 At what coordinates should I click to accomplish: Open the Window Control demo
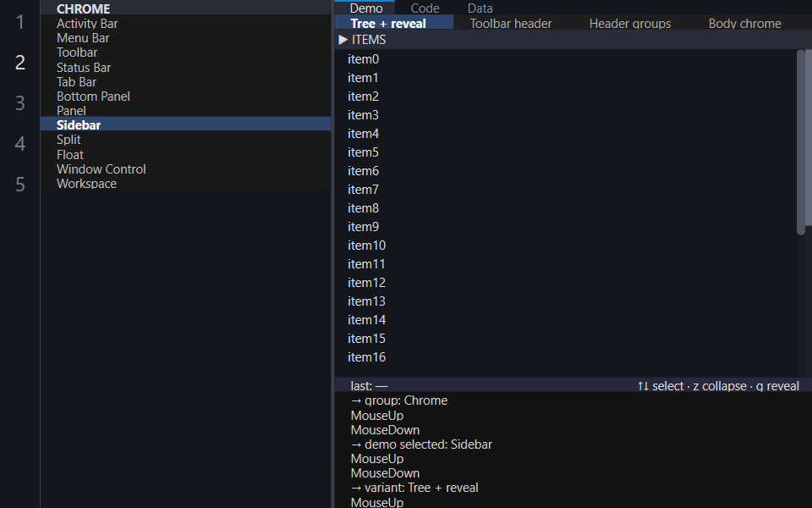pos(185,169)
